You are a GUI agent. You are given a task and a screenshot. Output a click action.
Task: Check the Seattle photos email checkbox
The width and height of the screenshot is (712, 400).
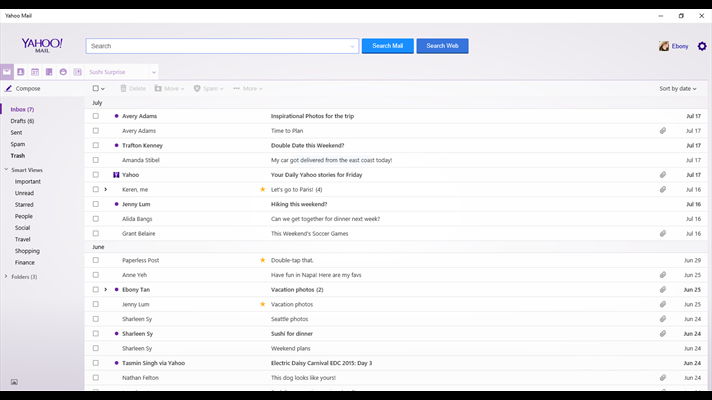click(x=95, y=319)
